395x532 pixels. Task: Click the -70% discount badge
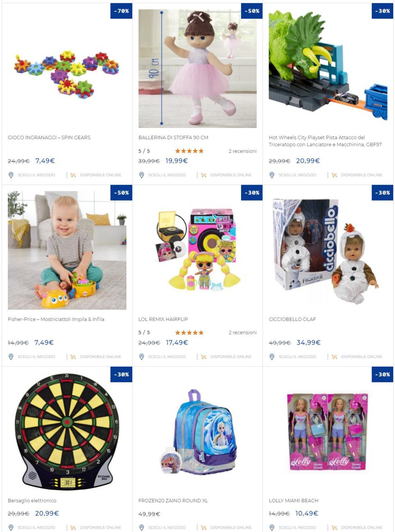click(x=121, y=11)
